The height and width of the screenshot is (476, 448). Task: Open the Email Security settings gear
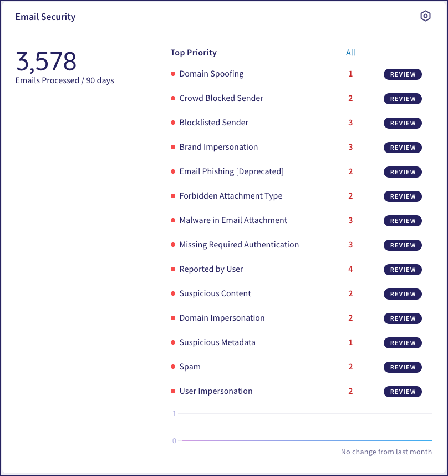(425, 16)
